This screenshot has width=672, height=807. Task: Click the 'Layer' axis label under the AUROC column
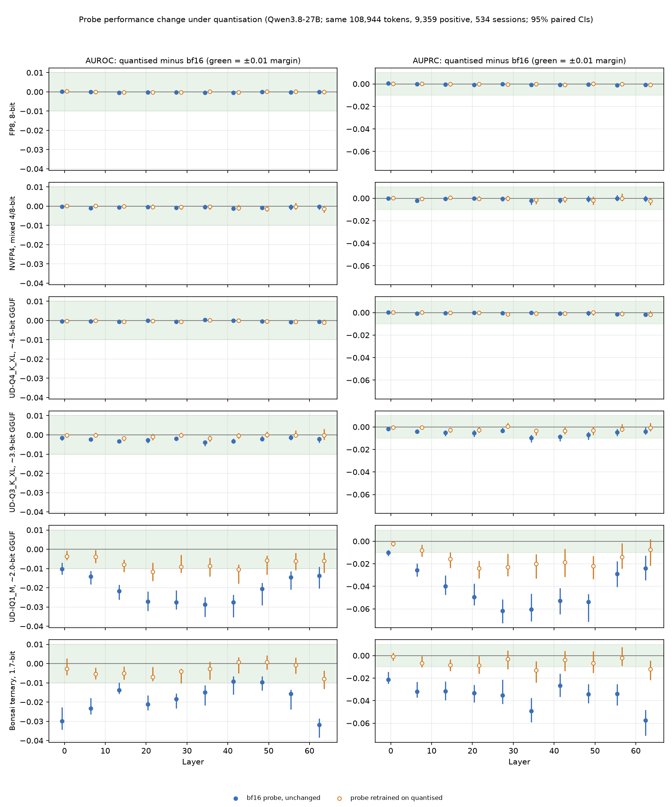(193, 762)
